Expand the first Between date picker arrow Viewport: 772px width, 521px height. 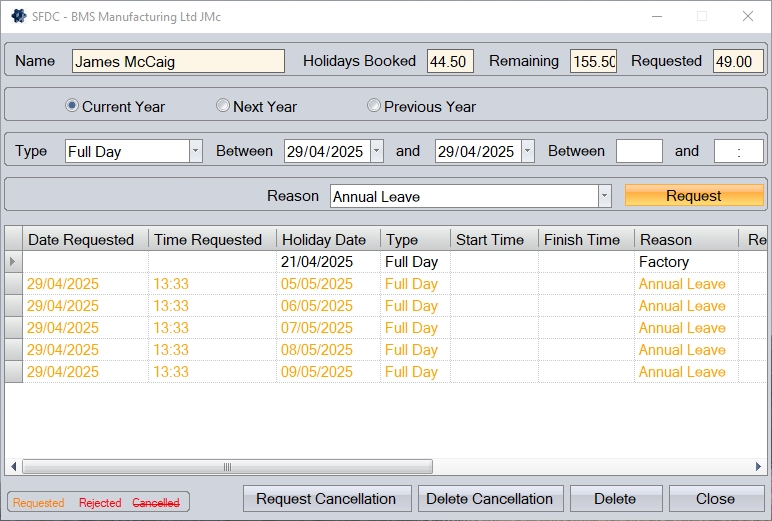(x=376, y=152)
